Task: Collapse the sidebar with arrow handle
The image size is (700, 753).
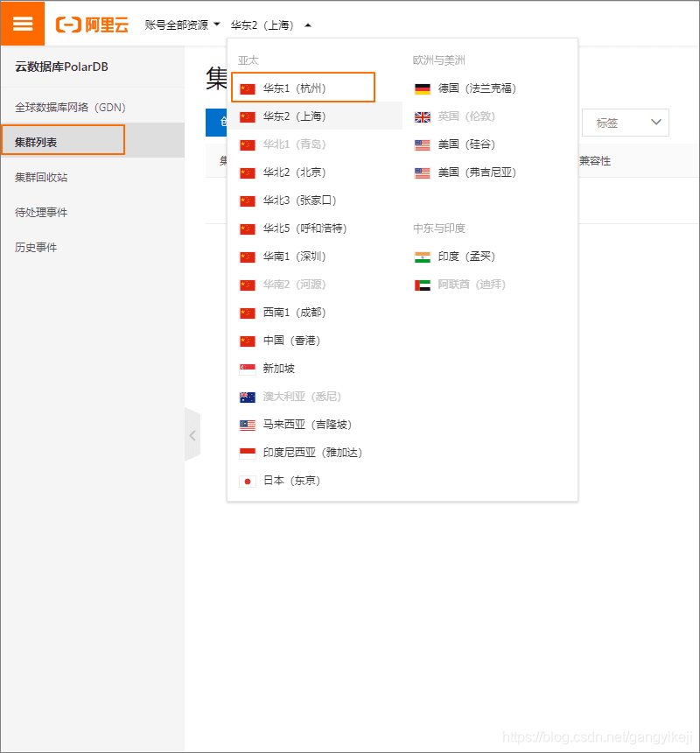Action: [192, 435]
